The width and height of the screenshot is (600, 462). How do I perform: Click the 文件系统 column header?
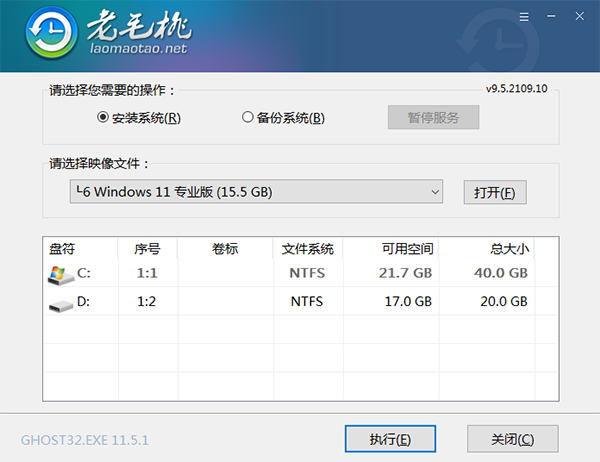click(x=308, y=248)
